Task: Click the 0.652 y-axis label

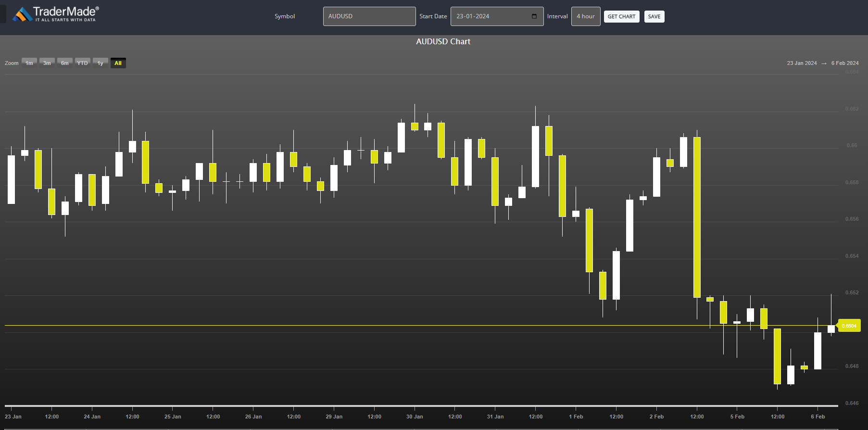Action: (x=852, y=292)
